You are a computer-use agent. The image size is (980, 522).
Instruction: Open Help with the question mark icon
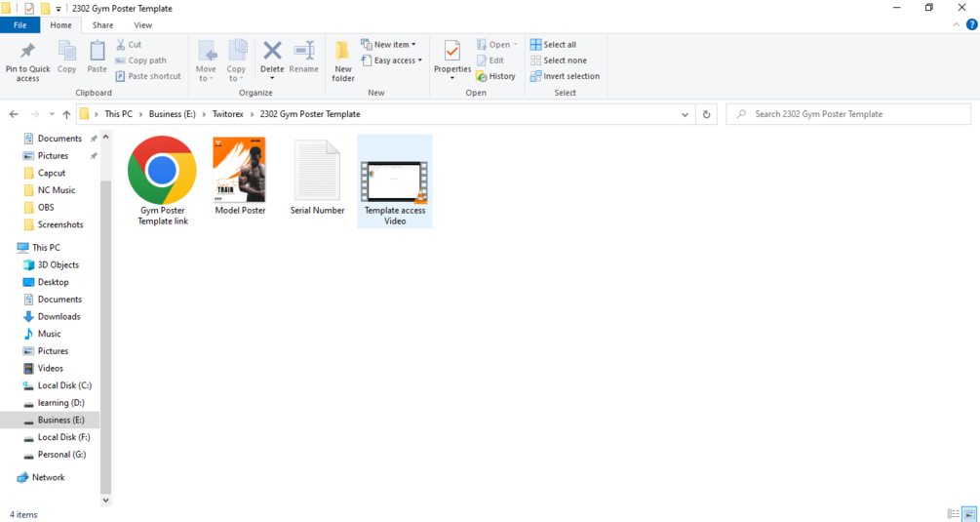point(972,25)
